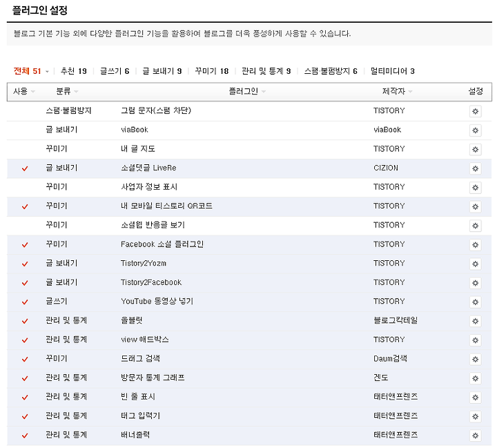Open the 관리 및 통계 9 tab

pos(266,71)
